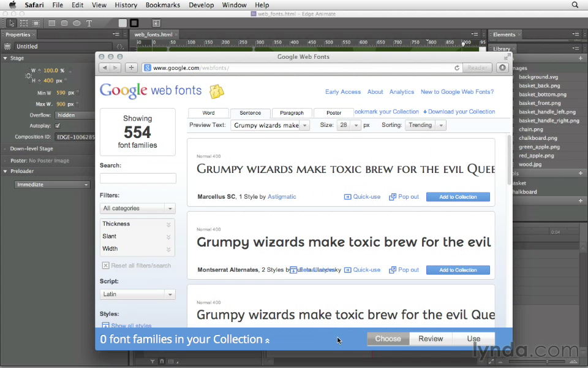Click the Safari add bookmark plus button
This screenshot has width=588, height=368.
coord(131,67)
